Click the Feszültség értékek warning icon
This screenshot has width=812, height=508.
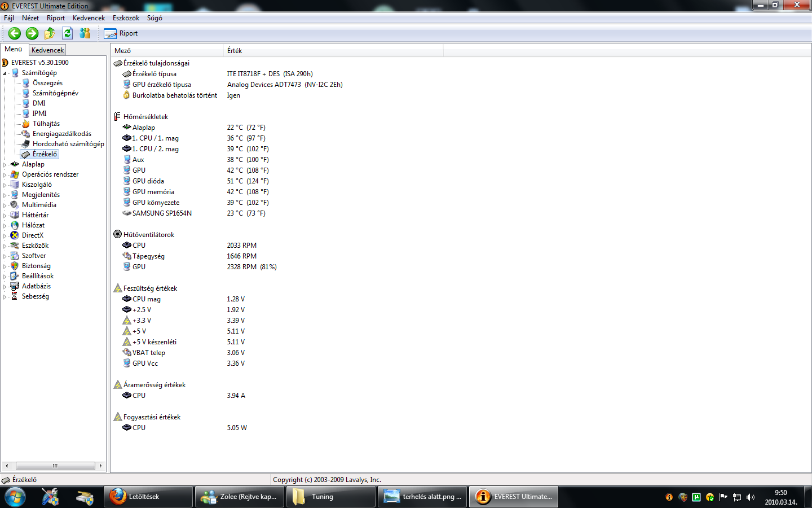point(117,288)
